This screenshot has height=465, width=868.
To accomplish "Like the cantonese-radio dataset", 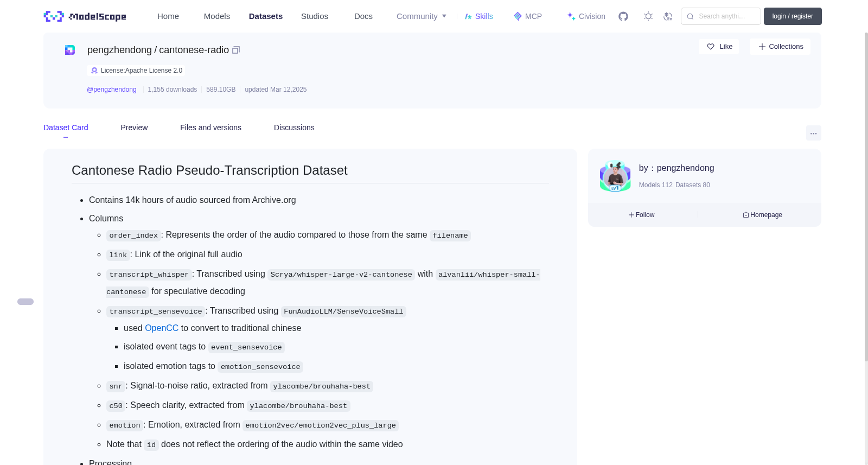I will [x=719, y=47].
